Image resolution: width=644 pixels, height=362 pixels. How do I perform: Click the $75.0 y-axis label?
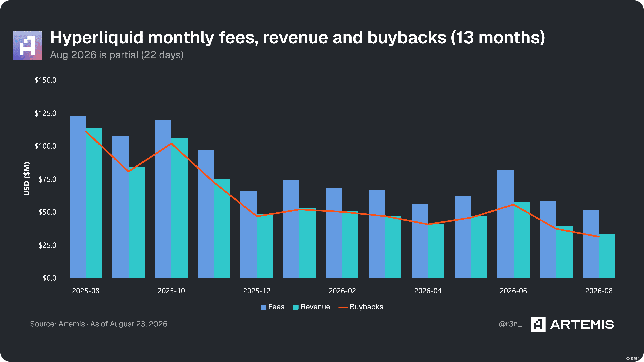(x=47, y=179)
